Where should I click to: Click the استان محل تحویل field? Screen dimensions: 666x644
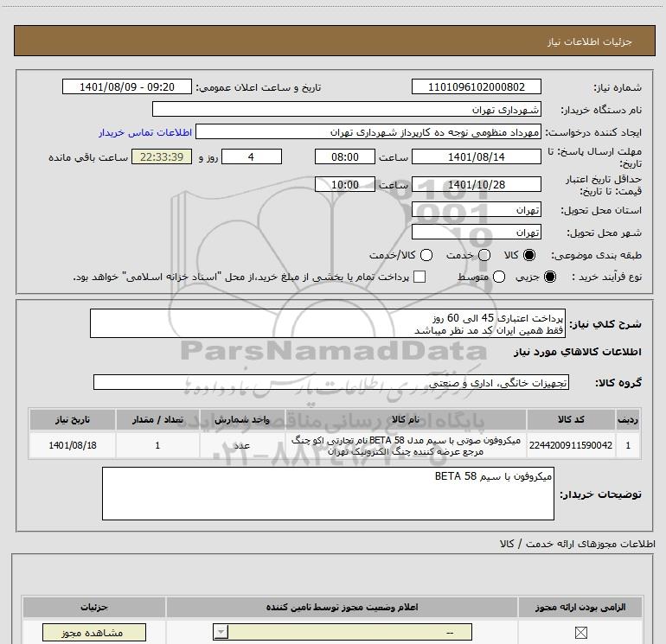click(476, 210)
